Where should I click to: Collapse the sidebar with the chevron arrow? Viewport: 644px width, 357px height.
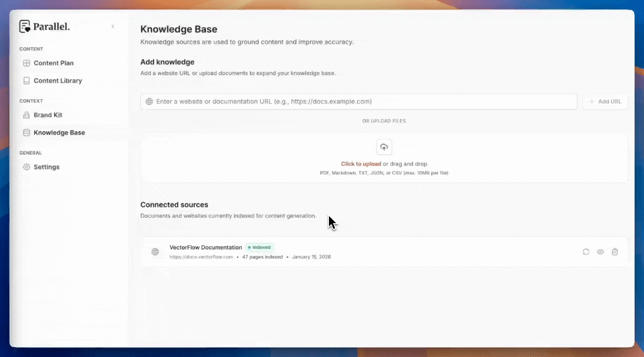(112, 26)
